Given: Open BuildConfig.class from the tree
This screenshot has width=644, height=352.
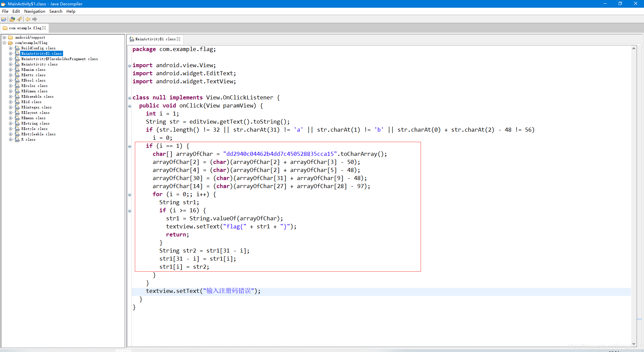Looking at the screenshot, I should point(38,48).
